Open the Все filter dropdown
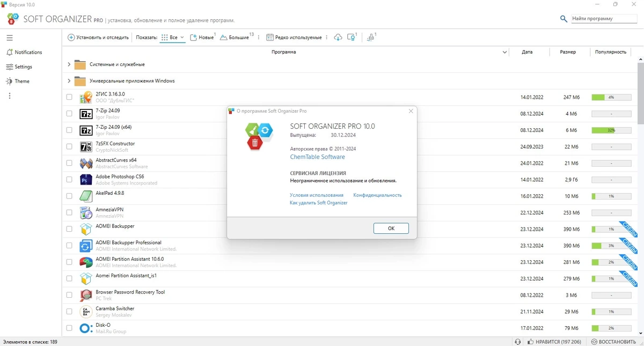 coord(173,38)
